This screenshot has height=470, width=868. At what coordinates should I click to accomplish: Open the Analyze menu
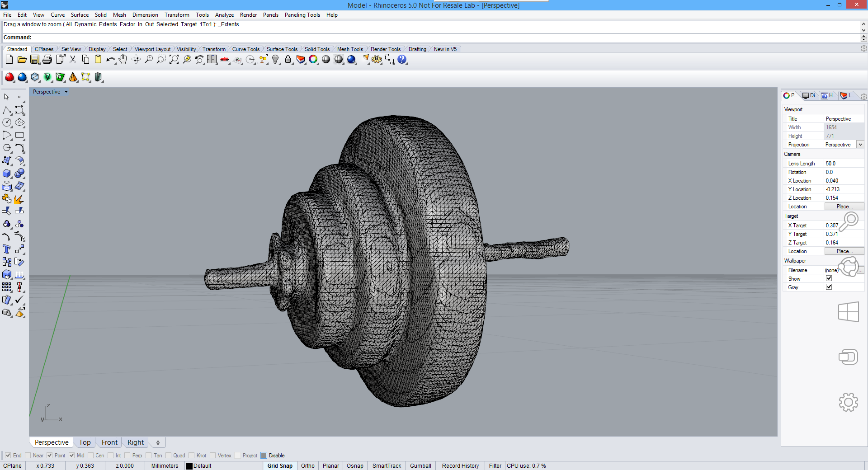tap(224, 15)
